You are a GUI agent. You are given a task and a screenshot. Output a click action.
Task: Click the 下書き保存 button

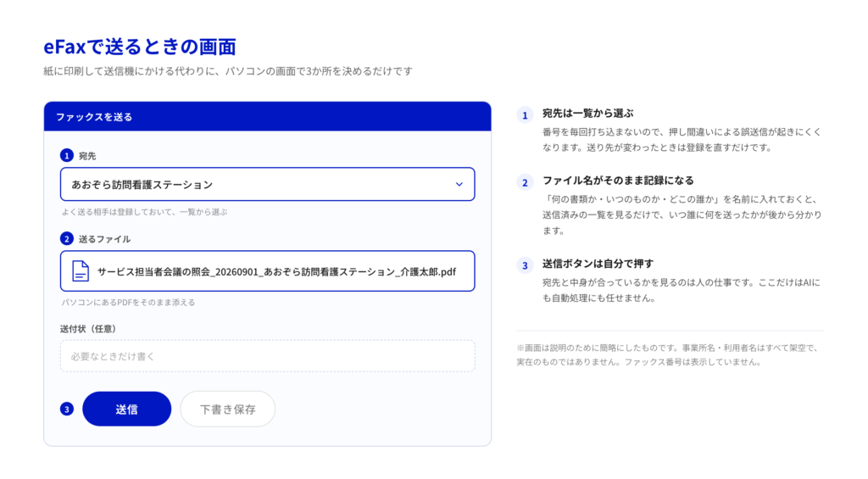pyautogui.click(x=227, y=409)
